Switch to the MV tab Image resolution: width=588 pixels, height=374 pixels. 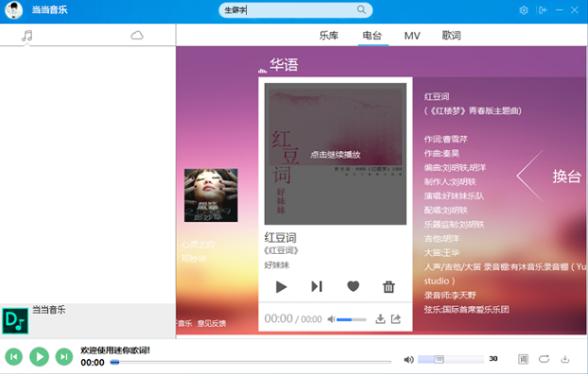[x=412, y=36]
